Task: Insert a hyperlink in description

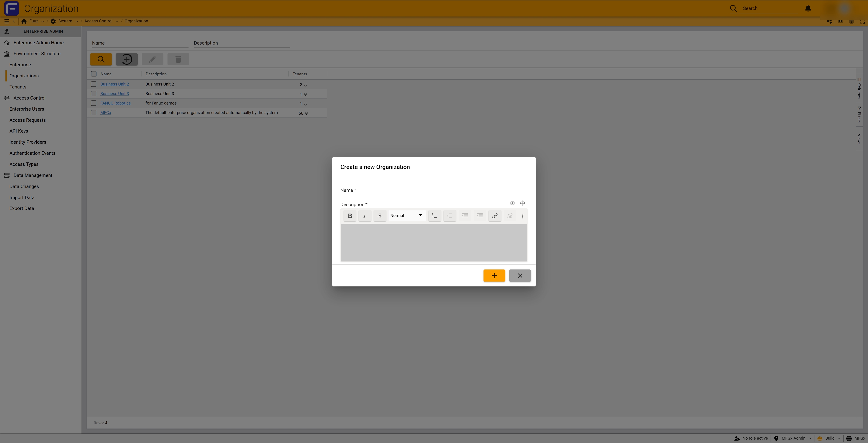Action: pos(495,216)
